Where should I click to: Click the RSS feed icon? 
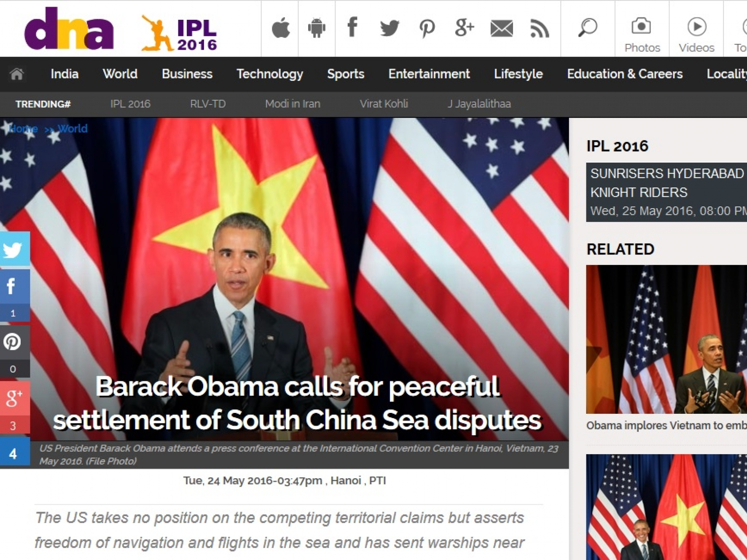pyautogui.click(x=538, y=28)
